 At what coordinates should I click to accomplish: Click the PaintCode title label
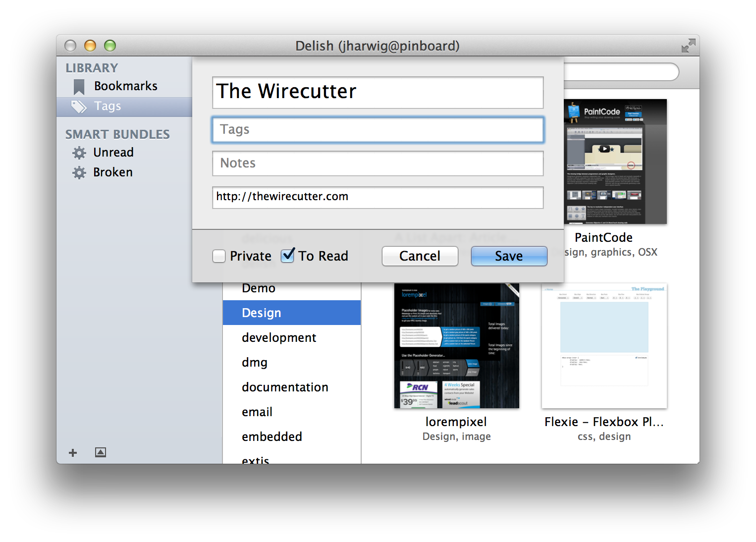[603, 238]
